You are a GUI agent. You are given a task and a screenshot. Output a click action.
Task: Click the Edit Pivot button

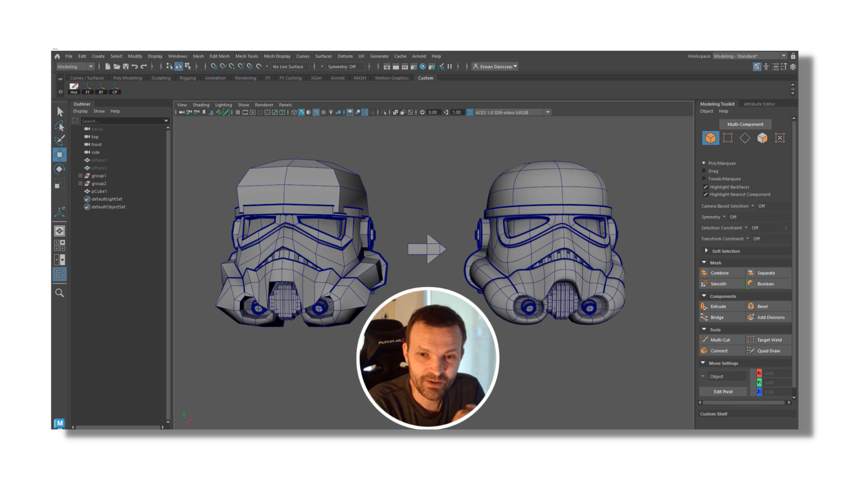pyautogui.click(x=723, y=391)
